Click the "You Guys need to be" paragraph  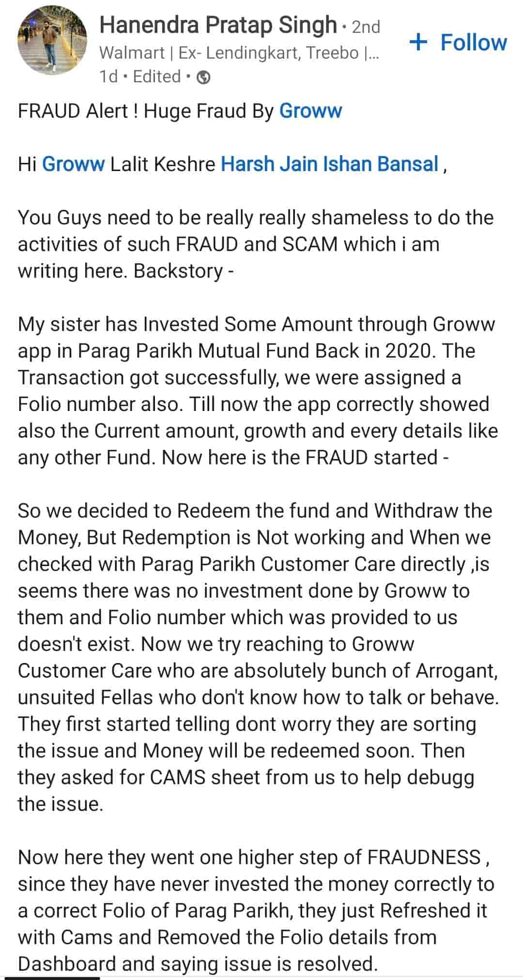click(x=256, y=244)
